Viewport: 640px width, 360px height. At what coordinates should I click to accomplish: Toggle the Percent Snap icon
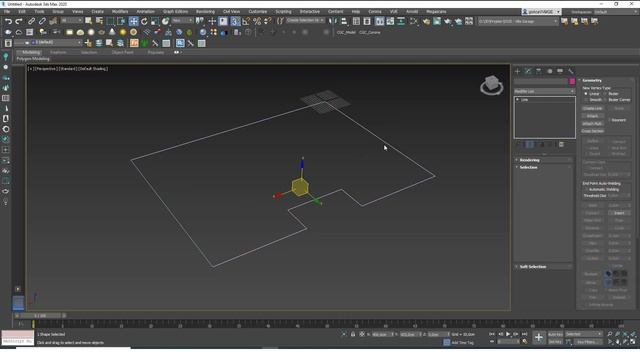tap(257, 21)
